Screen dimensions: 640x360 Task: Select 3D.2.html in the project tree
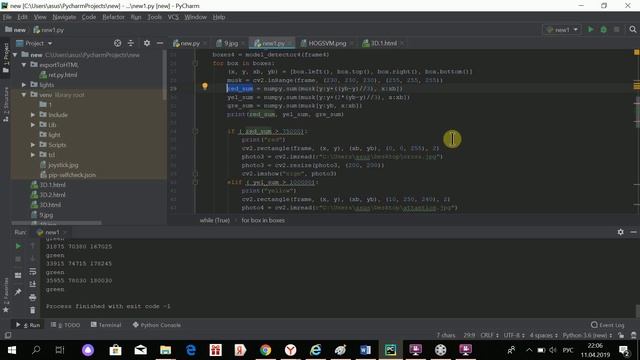click(x=52, y=195)
